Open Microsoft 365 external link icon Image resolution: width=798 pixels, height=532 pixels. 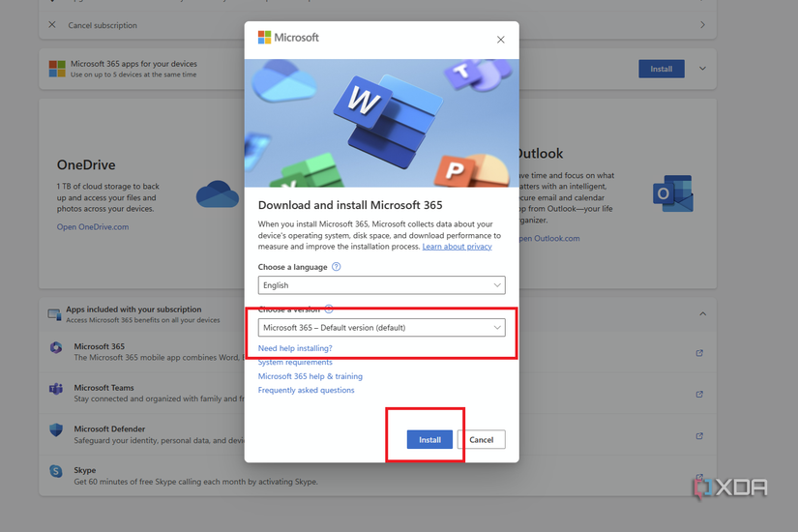coord(699,353)
